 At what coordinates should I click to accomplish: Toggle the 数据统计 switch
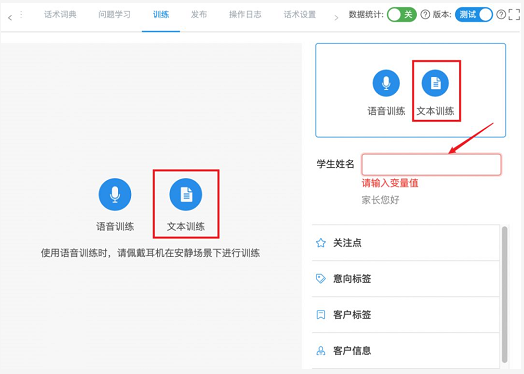[402, 14]
